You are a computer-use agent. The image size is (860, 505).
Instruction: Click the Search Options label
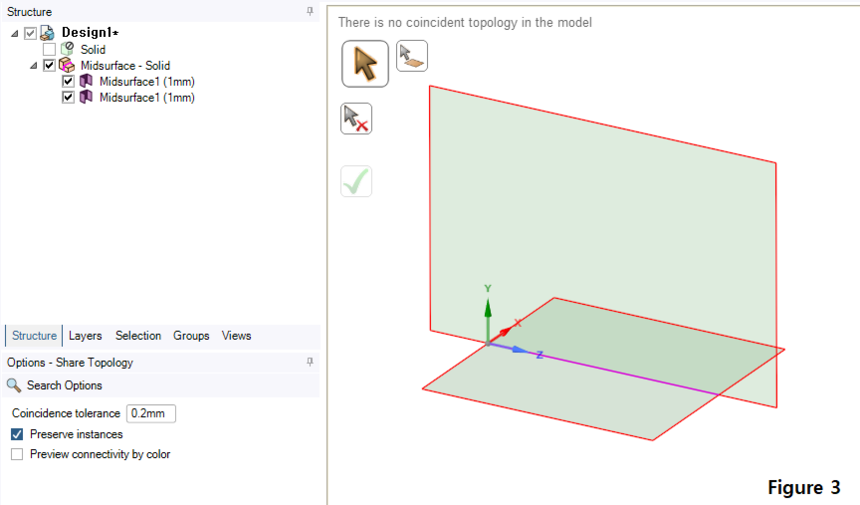click(x=65, y=385)
